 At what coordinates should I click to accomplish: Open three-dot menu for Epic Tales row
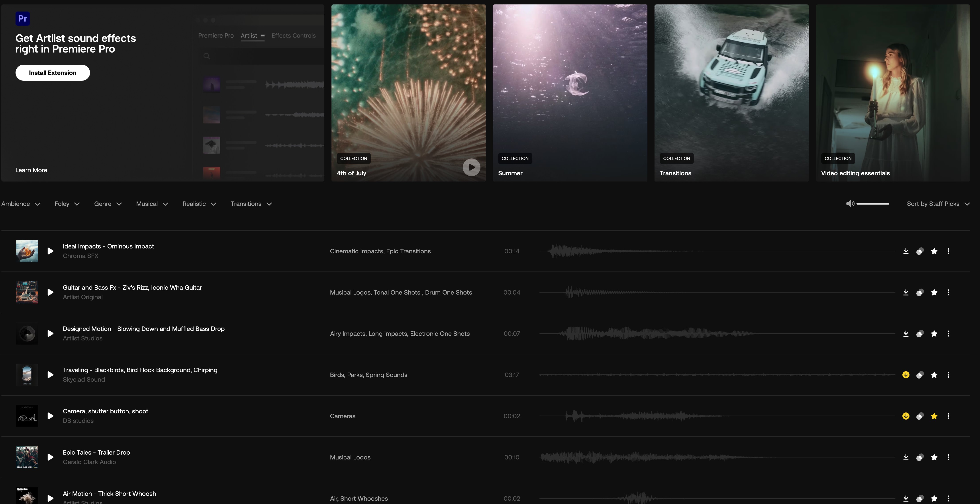[949, 457]
